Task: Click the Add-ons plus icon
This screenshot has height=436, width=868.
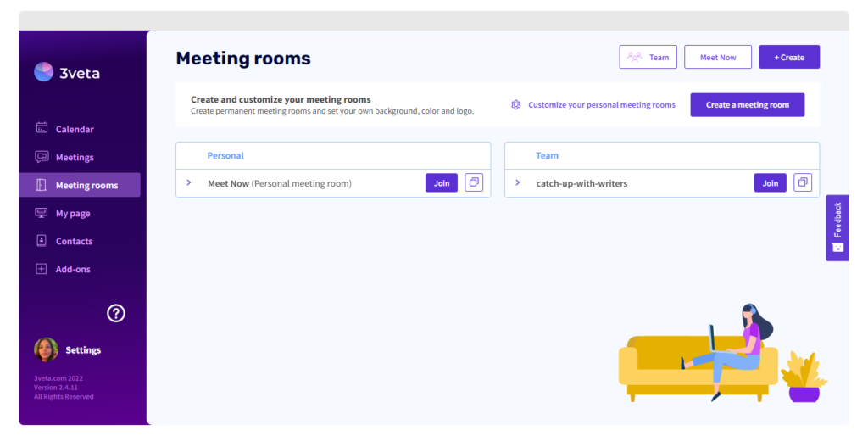Action: 42,269
